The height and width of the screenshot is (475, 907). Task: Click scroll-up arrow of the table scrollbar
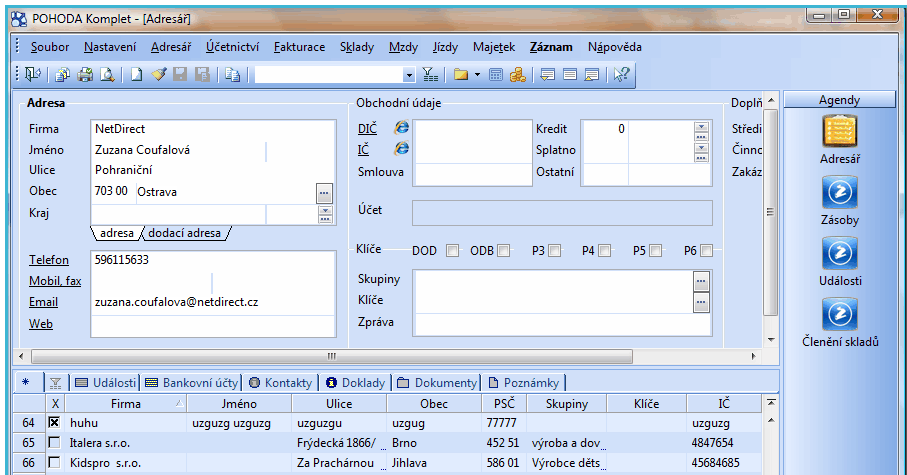point(770,420)
